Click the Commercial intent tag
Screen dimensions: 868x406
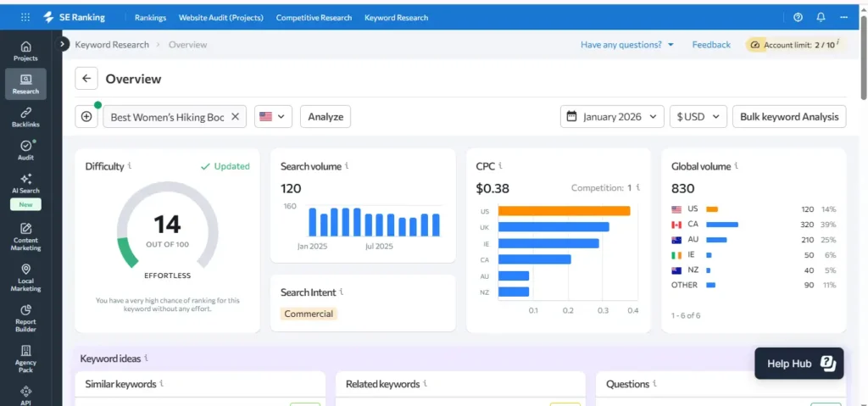[309, 314]
